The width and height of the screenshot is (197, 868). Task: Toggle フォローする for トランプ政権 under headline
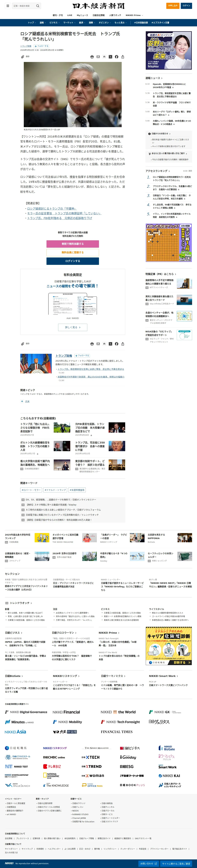pos(41,46)
